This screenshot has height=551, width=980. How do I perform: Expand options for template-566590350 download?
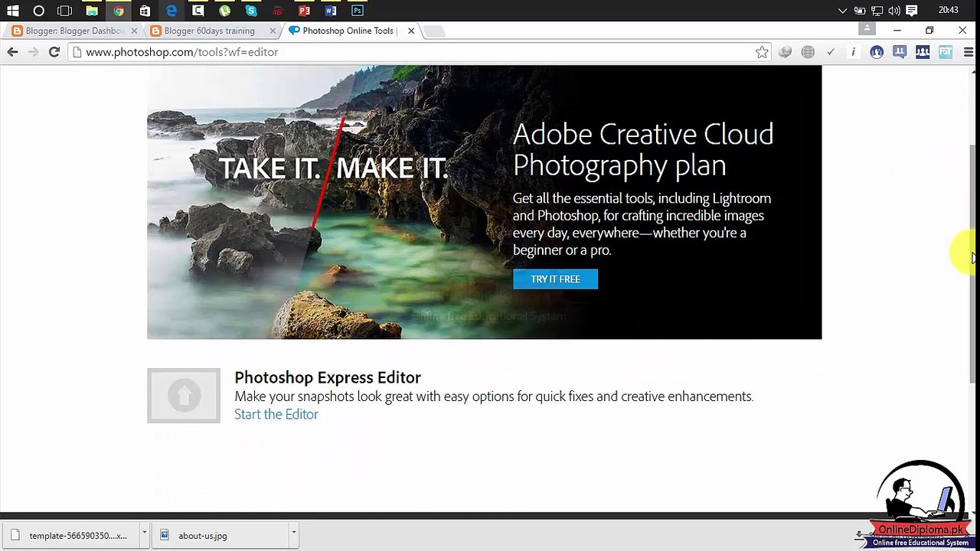coord(144,535)
